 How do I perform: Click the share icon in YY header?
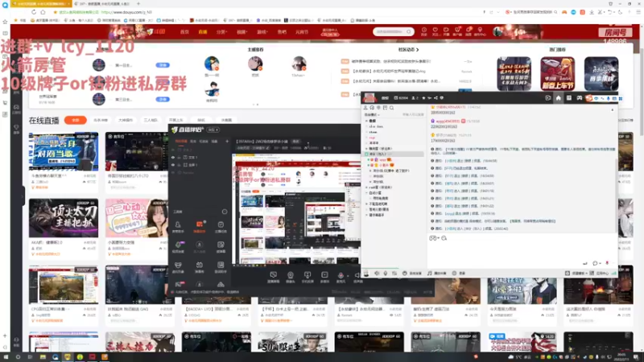tap(436, 98)
